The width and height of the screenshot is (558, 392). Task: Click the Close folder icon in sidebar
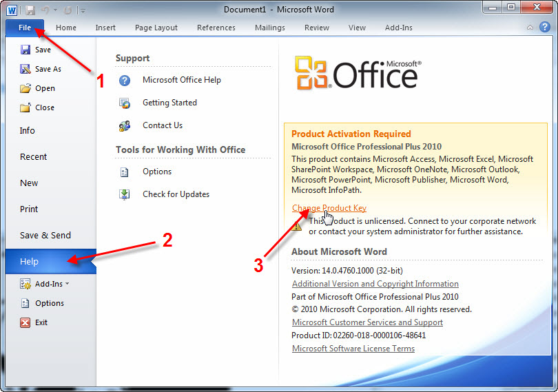[x=25, y=107]
